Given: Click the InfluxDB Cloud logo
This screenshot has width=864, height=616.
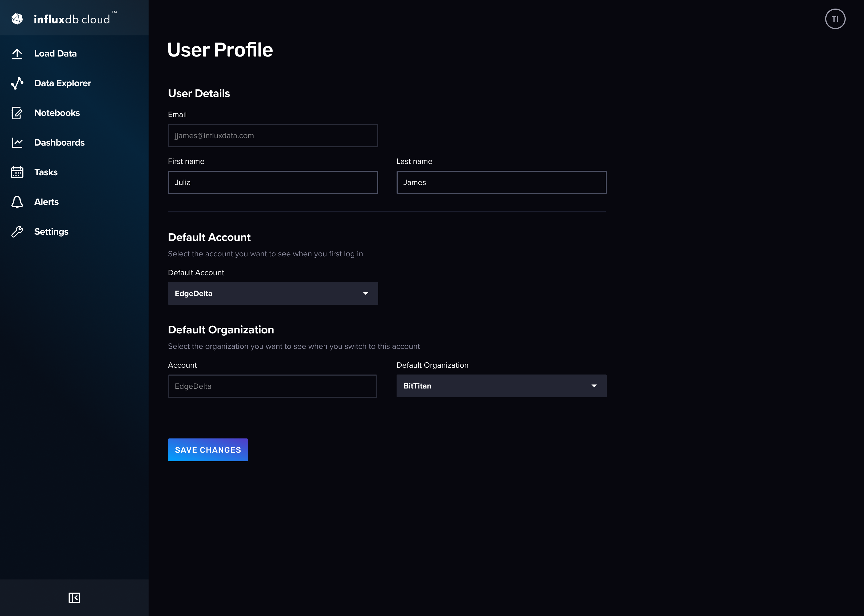Looking at the screenshot, I should (65, 18).
